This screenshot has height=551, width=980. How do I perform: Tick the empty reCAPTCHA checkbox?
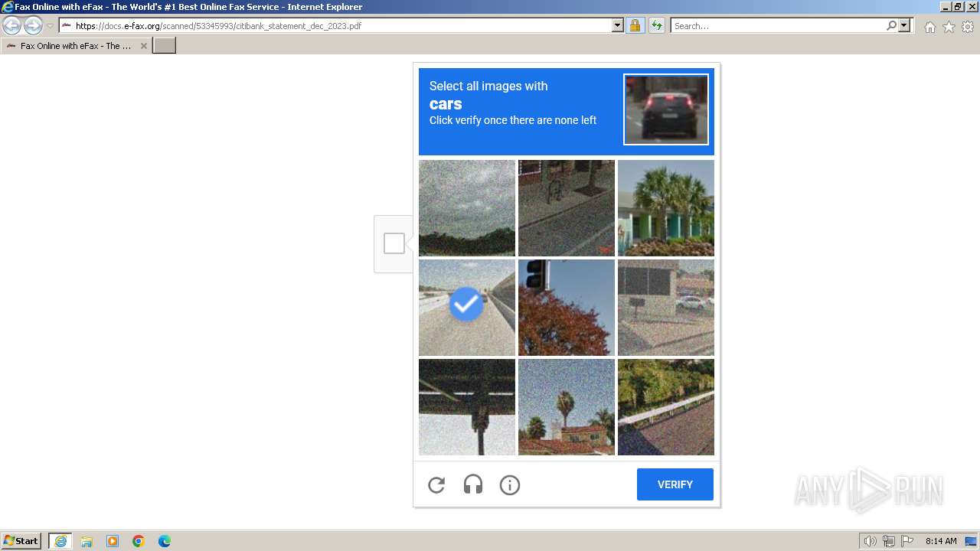[x=394, y=243]
